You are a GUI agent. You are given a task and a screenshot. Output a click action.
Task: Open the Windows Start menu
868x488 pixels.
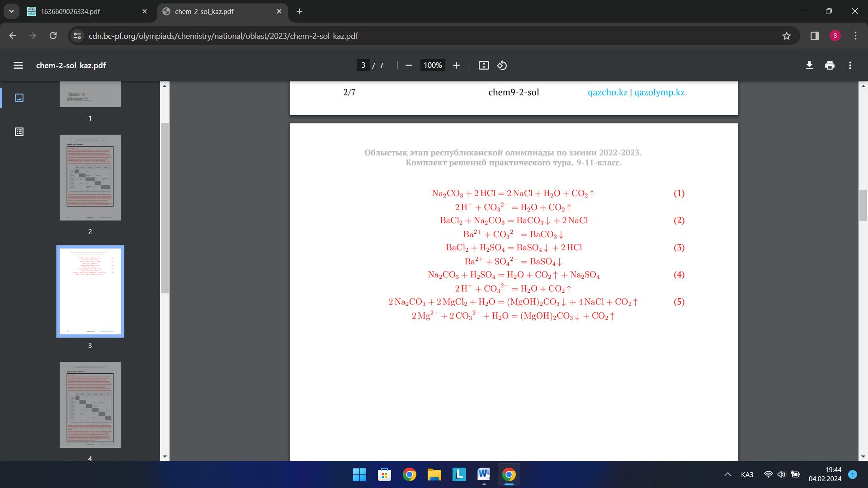click(359, 474)
